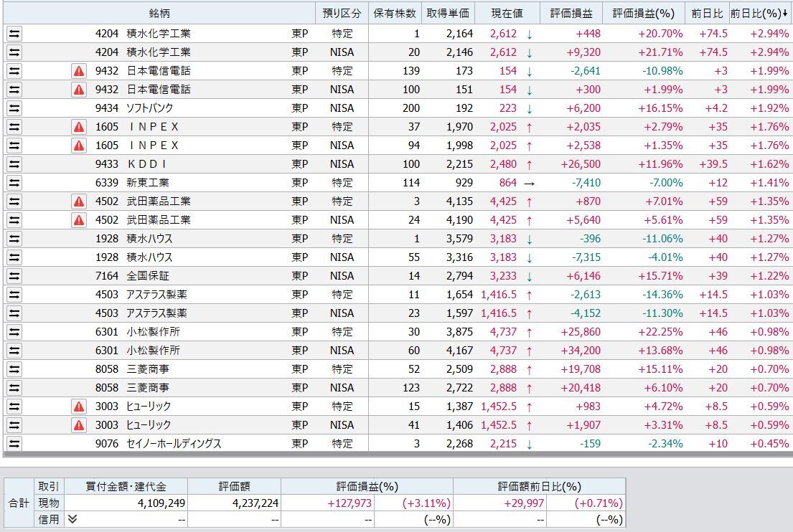Click loss value -7,410 in 新東工業 row
793x532 pixels.
(586, 183)
